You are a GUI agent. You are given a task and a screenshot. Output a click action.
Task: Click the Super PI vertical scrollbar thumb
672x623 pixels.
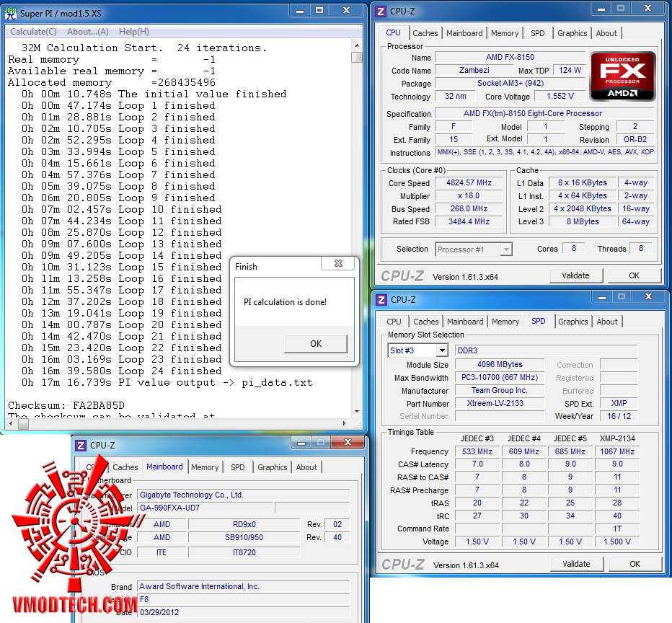click(357, 58)
